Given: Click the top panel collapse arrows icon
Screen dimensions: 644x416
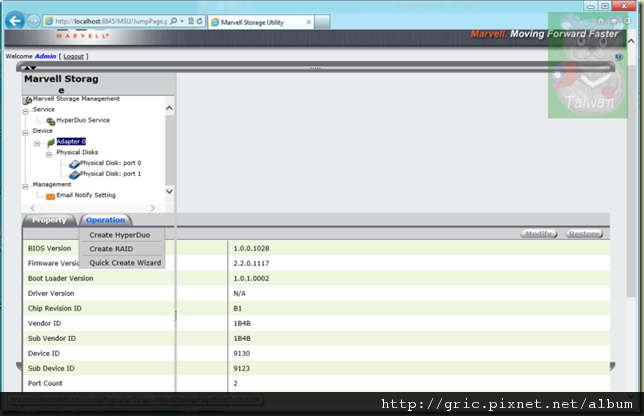Looking at the screenshot, I should 30,67.
